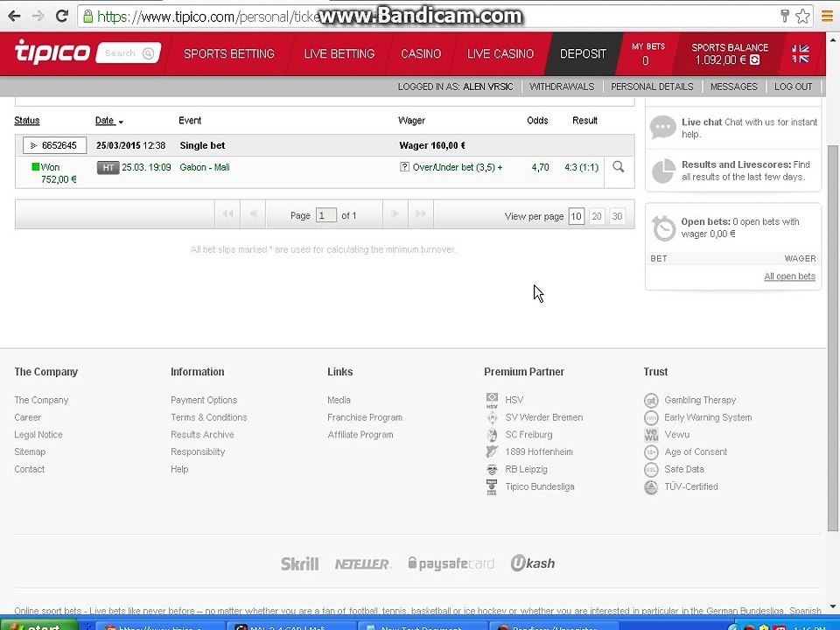Show 20 bets per page
This screenshot has height=630, width=840.
pyautogui.click(x=597, y=216)
